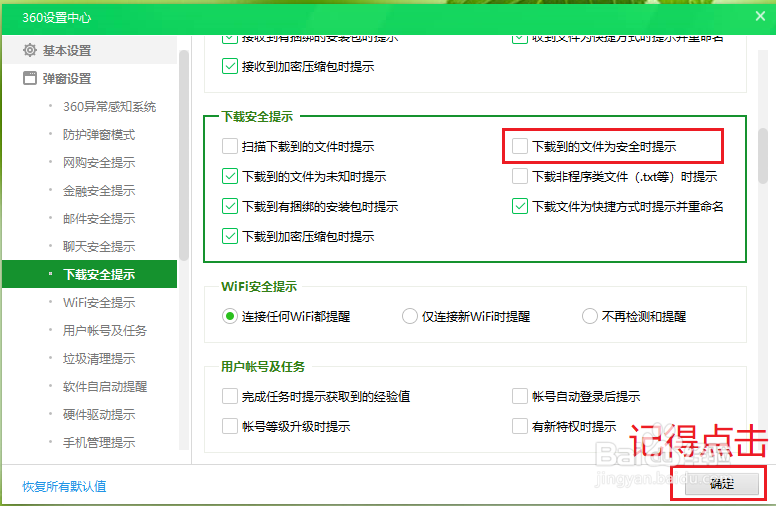Enable 扫描下载到的文件时提示 checkbox

click(230, 146)
